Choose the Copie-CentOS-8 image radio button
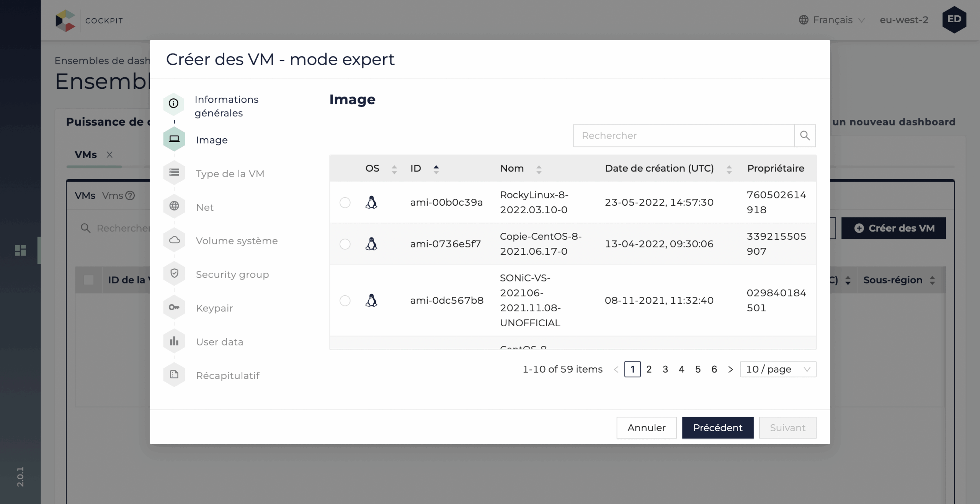 (x=345, y=244)
